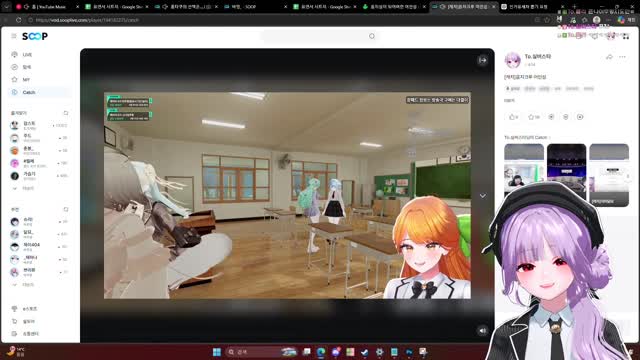Image resolution: width=640 pixels, height=360 pixels.
Task: Open Photoshop from the taskbar
Action: pyautogui.click(x=409, y=352)
